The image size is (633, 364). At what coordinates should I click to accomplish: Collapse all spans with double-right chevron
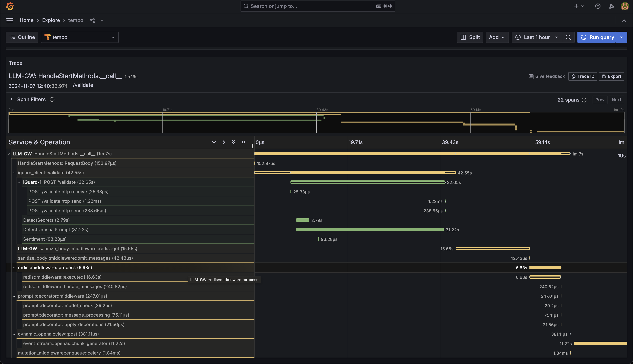[x=243, y=142]
